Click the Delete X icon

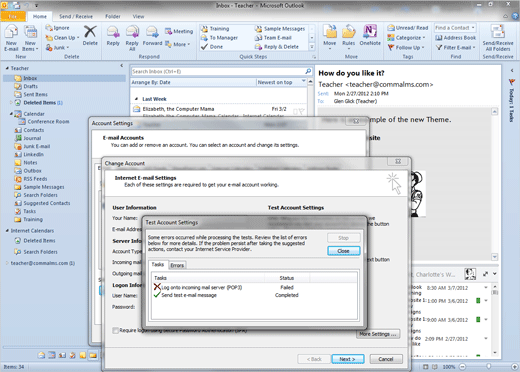(x=90, y=32)
